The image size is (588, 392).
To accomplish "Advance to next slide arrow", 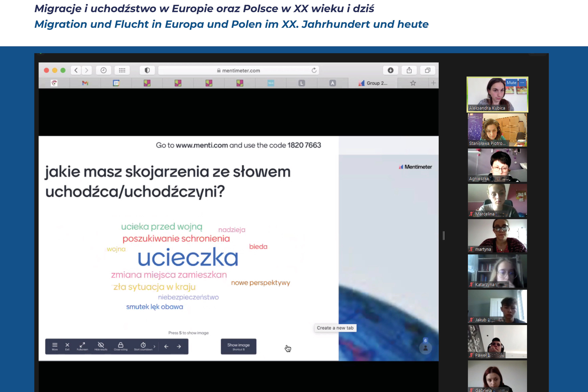I will point(179,346).
